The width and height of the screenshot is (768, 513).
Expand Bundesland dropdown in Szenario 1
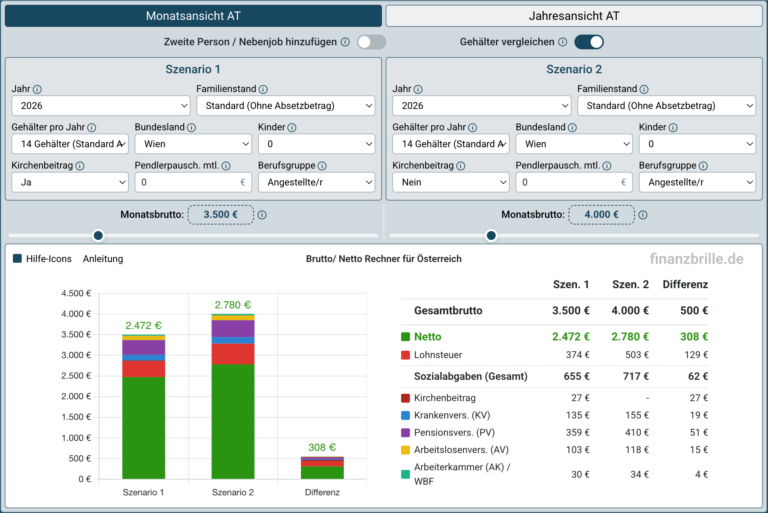(x=193, y=144)
